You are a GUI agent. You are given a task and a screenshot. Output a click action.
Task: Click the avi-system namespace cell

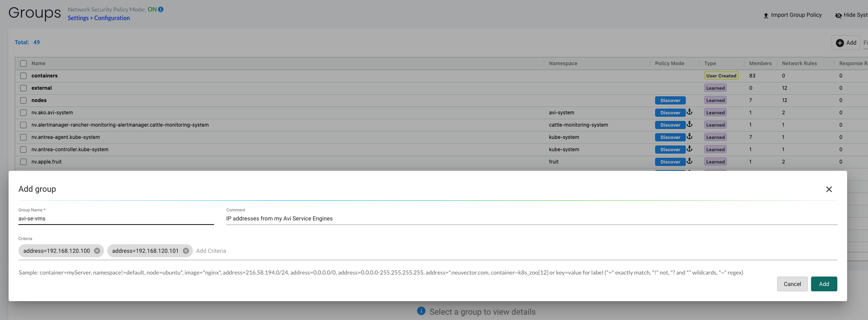click(561, 113)
